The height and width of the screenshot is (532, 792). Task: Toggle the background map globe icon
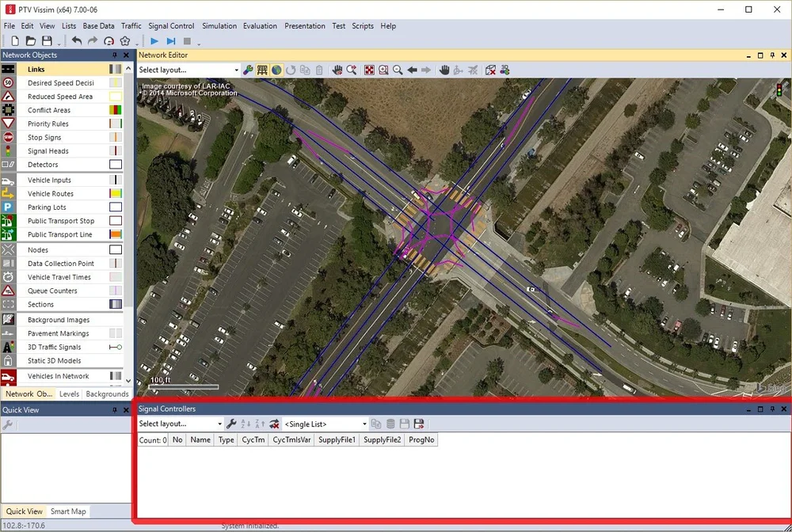(276, 70)
